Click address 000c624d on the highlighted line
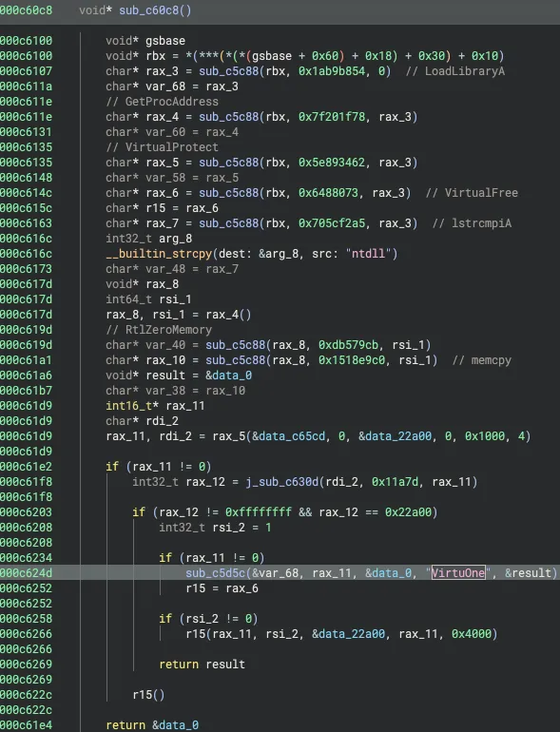This screenshot has height=732, width=560. (x=27, y=573)
